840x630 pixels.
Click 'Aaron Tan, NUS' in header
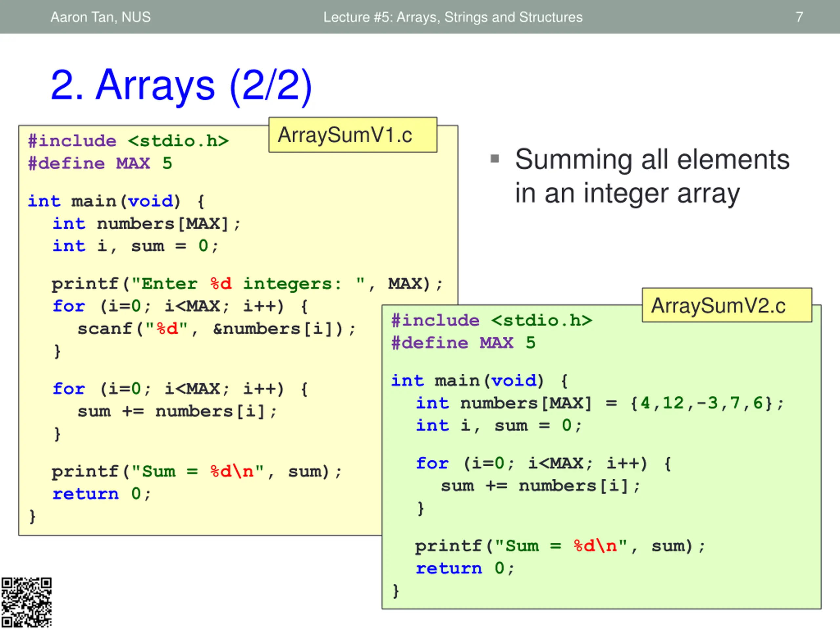tap(101, 17)
